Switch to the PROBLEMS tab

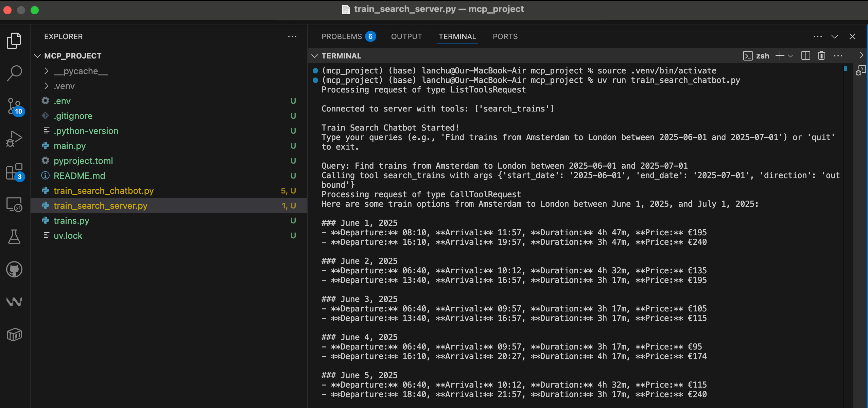coord(342,36)
